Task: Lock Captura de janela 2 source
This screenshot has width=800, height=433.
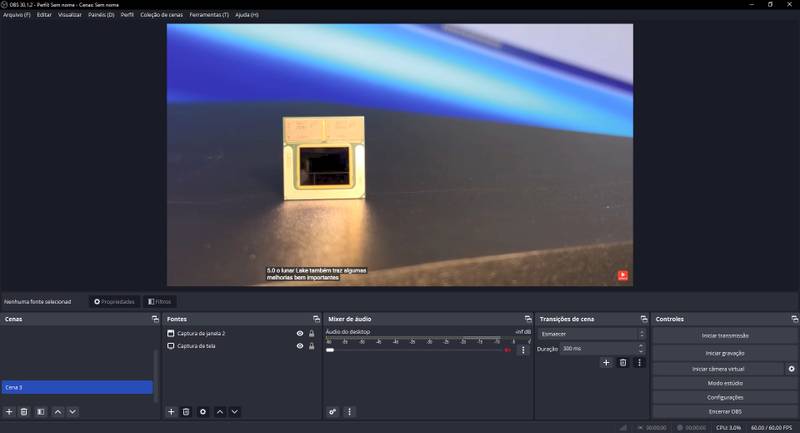Action: click(312, 333)
